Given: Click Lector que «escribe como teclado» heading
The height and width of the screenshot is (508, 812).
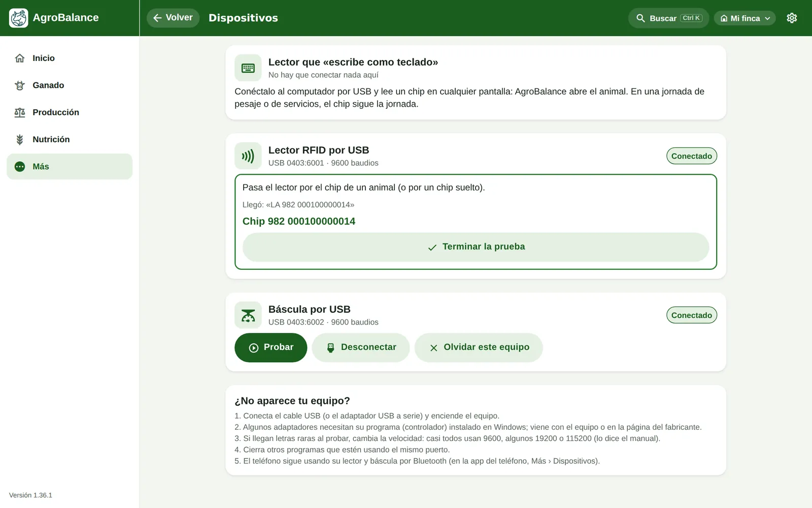Looking at the screenshot, I should 353,62.
